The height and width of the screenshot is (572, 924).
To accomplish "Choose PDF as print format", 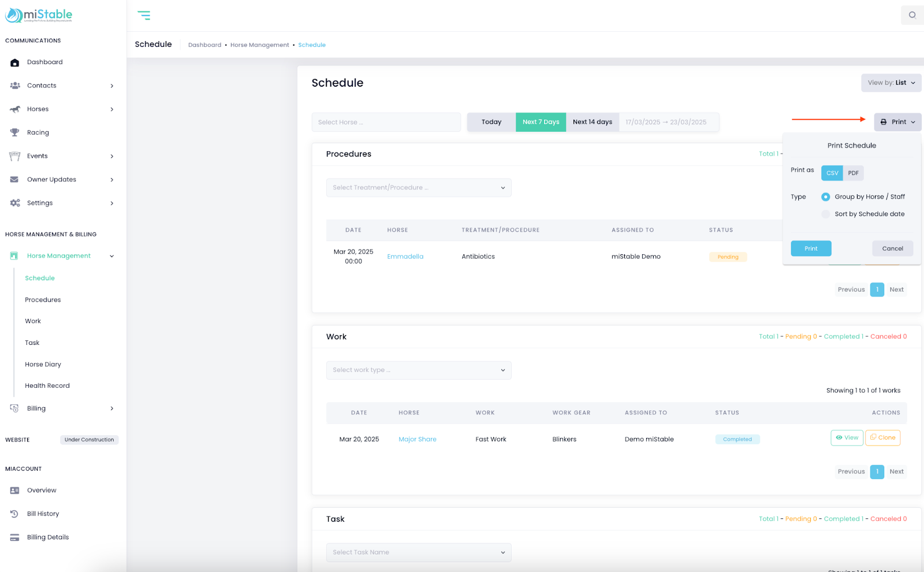I will click(853, 173).
